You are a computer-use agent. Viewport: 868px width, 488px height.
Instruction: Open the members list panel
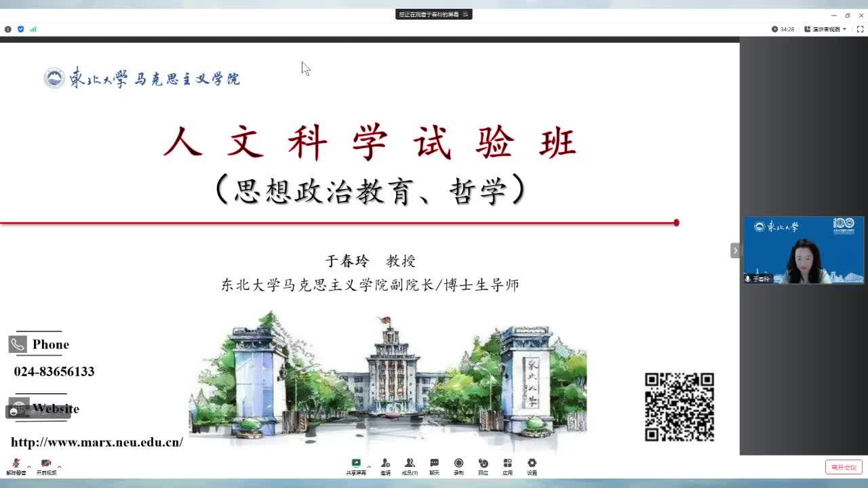tap(410, 466)
